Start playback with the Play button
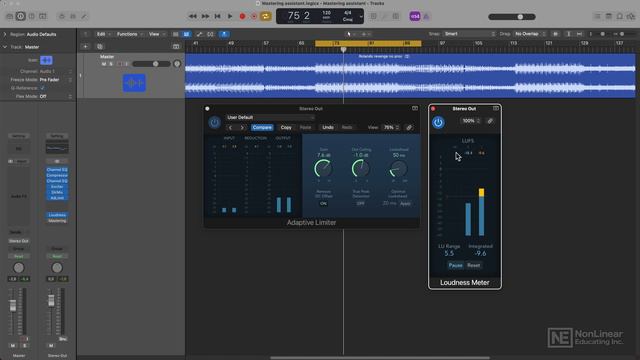Image resolution: width=640 pixels, height=360 pixels. click(x=230, y=16)
